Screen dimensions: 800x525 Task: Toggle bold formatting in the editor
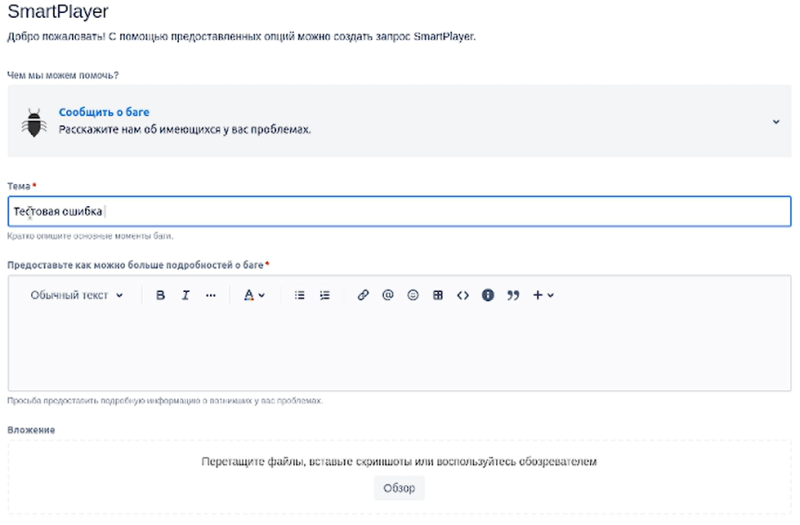point(160,295)
